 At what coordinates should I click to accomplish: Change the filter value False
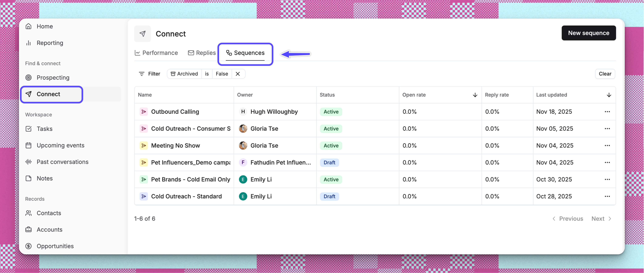click(x=222, y=74)
